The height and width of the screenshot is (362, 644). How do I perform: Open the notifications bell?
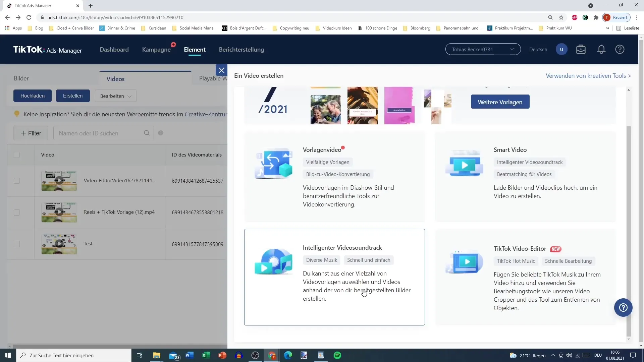pyautogui.click(x=601, y=50)
